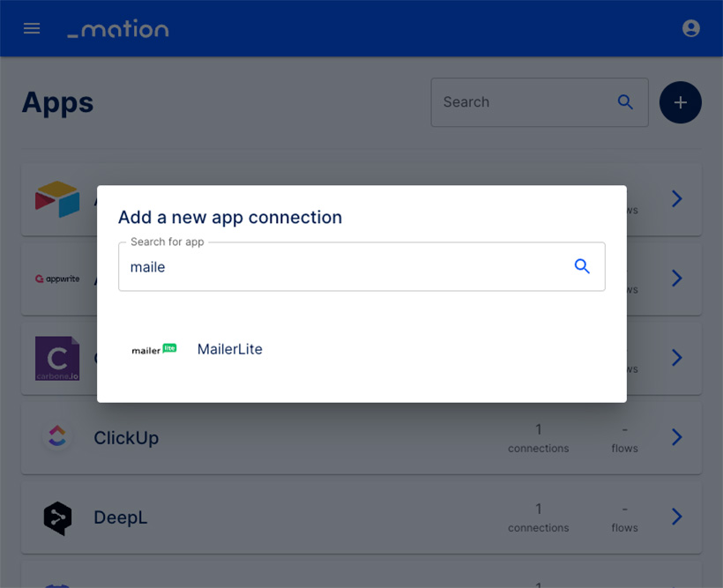Click the magnifier icon in Apps search
723x588 pixels.
pyautogui.click(x=625, y=102)
